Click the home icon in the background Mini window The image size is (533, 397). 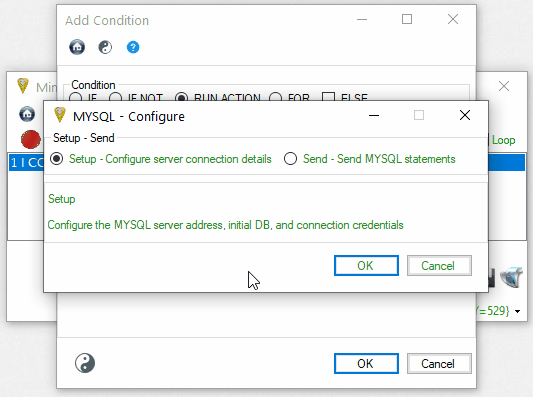27,114
